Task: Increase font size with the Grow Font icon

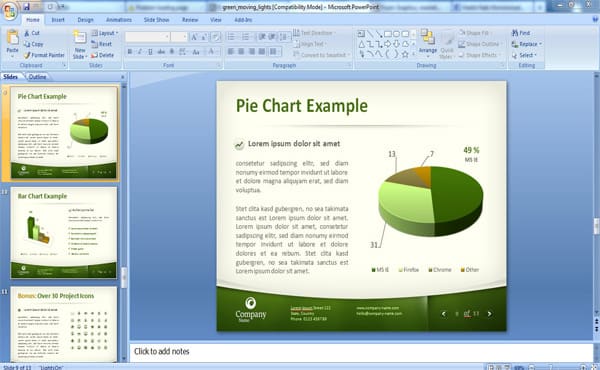Action: coord(194,37)
